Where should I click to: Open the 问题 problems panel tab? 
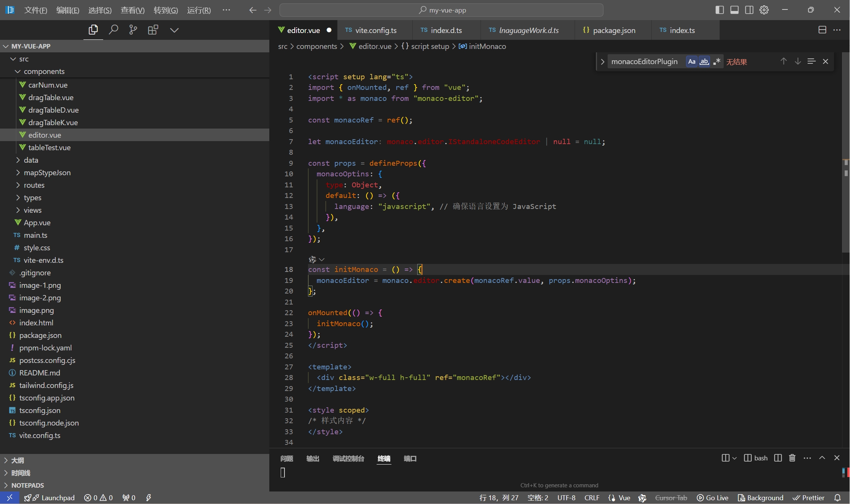(x=286, y=458)
